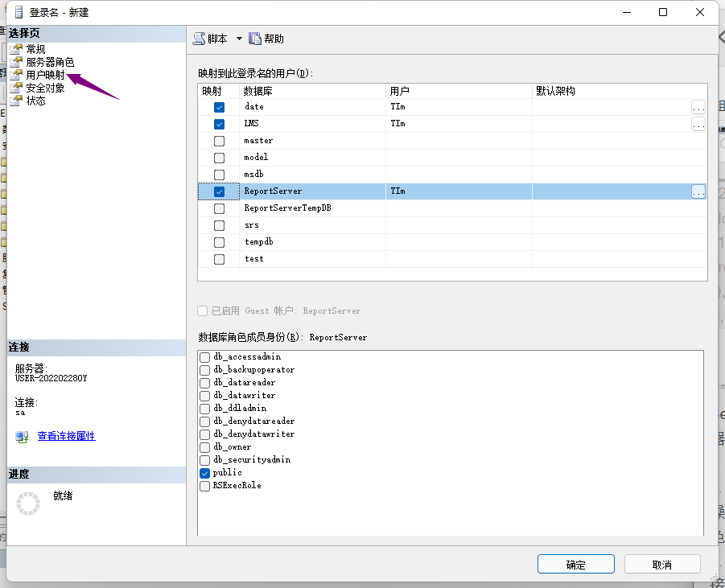
Task: Select the tempdb database name
Action: pos(259,242)
